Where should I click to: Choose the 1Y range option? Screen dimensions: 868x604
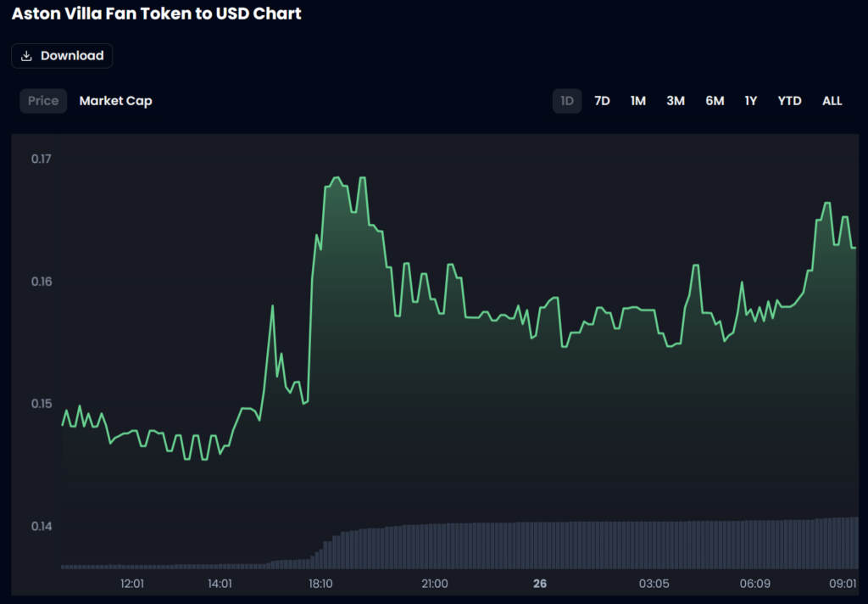(x=751, y=101)
